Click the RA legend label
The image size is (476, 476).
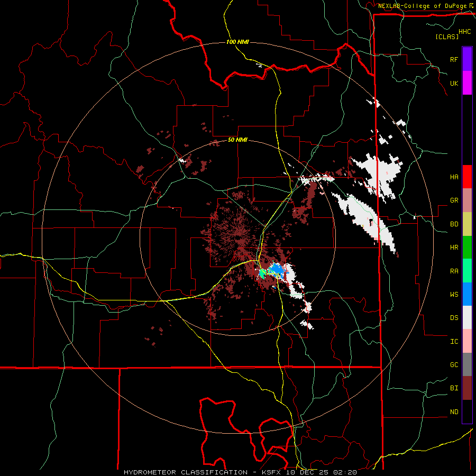(454, 271)
